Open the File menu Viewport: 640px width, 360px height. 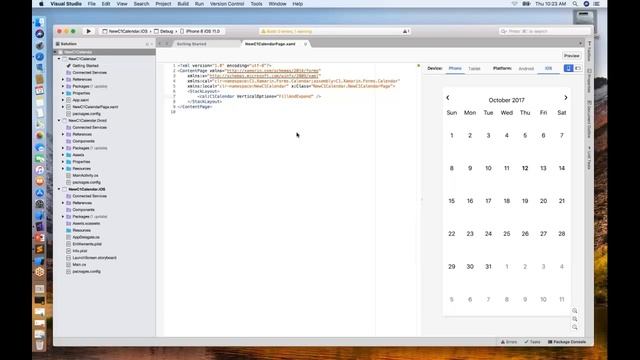point(91,4)
